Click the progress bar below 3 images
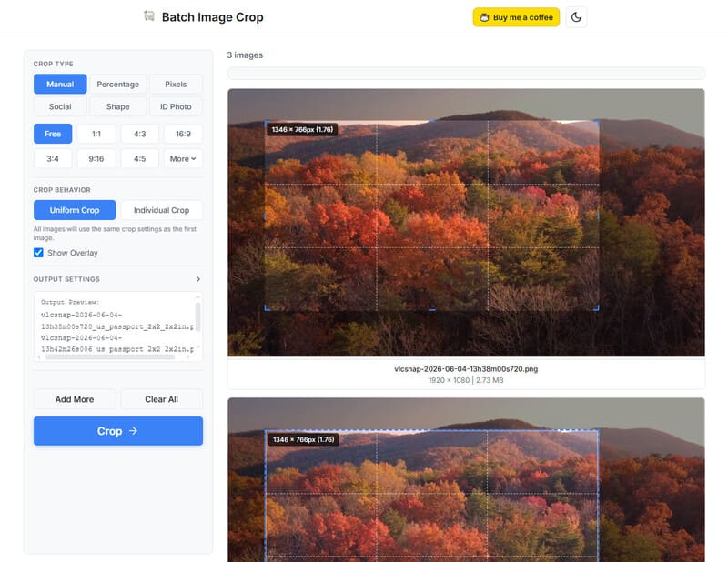This screenshot has height=562, width=728. click(x=466, y=74)
